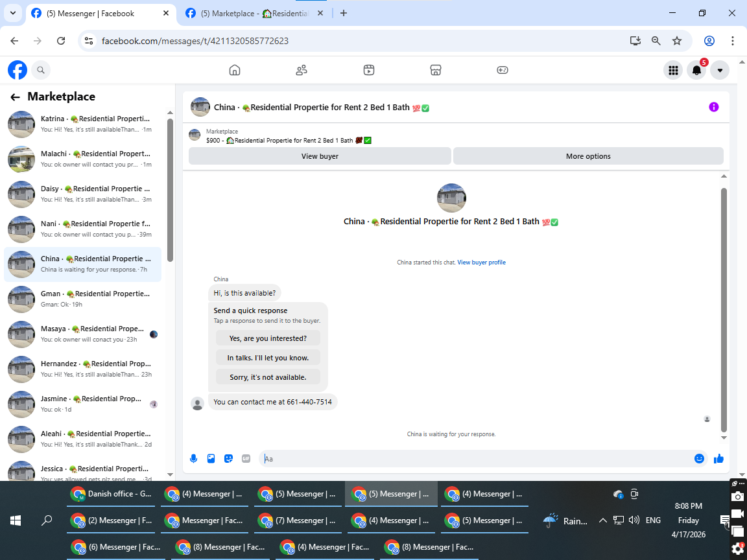Open Malachi's conversation in the list
The width and height of the screenshot is (747, 560).
click(83, 159)
